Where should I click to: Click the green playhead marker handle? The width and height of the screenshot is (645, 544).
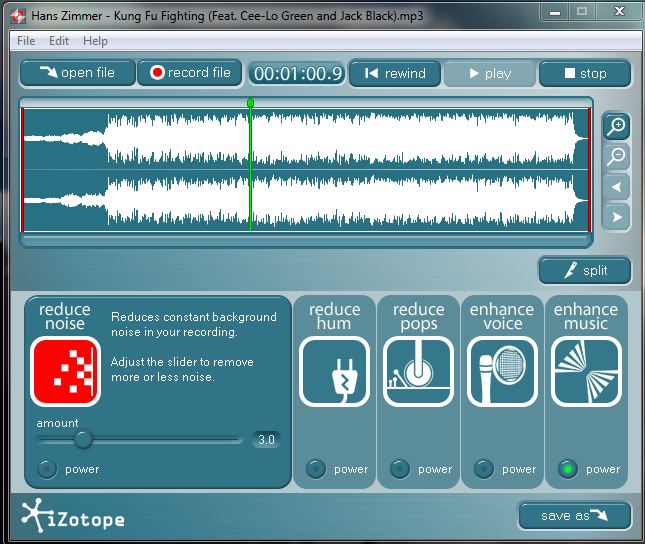coord(250,102)
